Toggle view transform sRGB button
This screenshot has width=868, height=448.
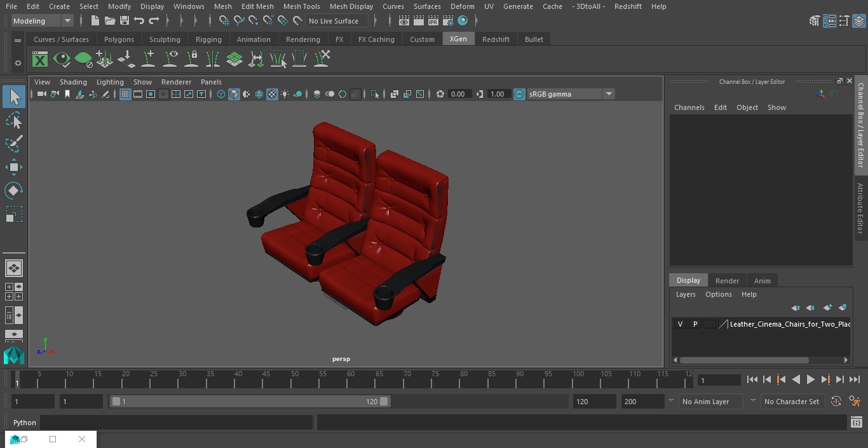(x=519, y=94)
